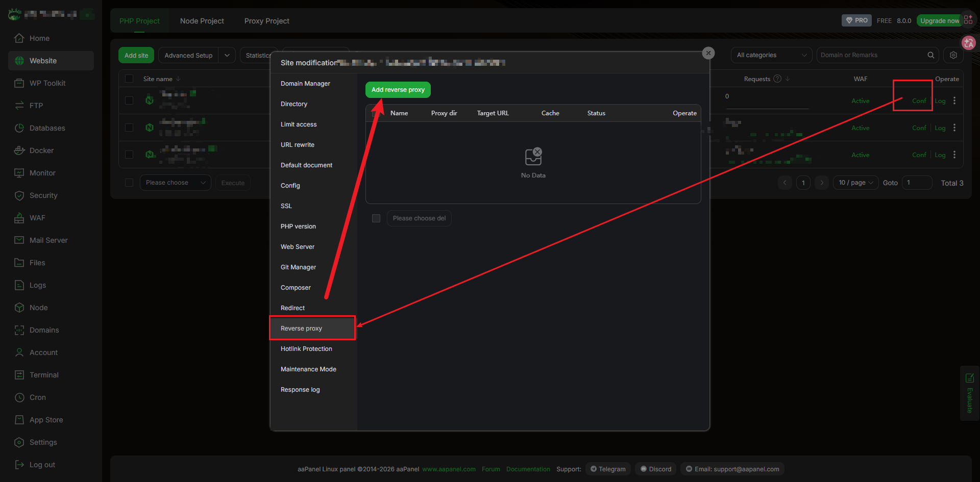This screenshot has height=482, width=980.
Task: Click the search magnifier in domain field
Action: click(930, 55)
